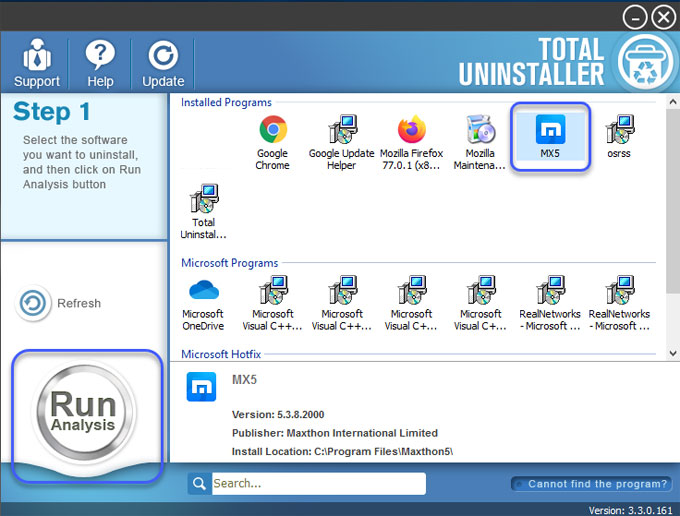
Task: Click the program list scrollbar thumb
Action: pos(673,202)
